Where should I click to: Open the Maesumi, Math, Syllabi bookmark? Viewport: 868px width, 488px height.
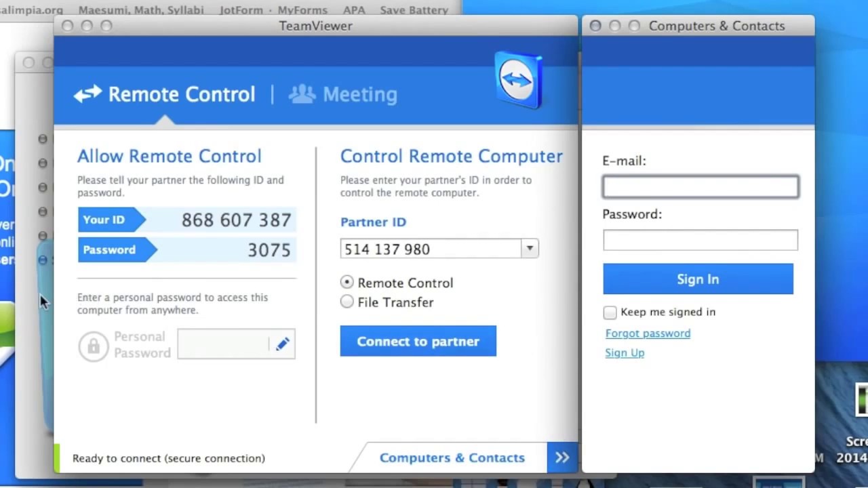[x=141, y=10]
